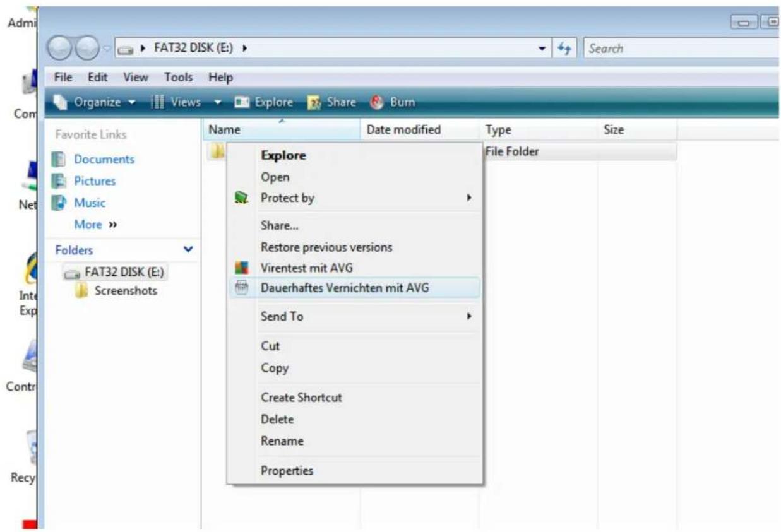Expand More favorite links chevrons
This screenshot has height=532, width=781.
click(114, 225)
